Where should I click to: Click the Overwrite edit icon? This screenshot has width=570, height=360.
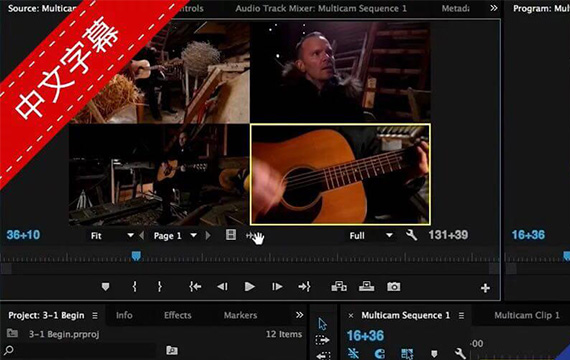pos(366,287)
